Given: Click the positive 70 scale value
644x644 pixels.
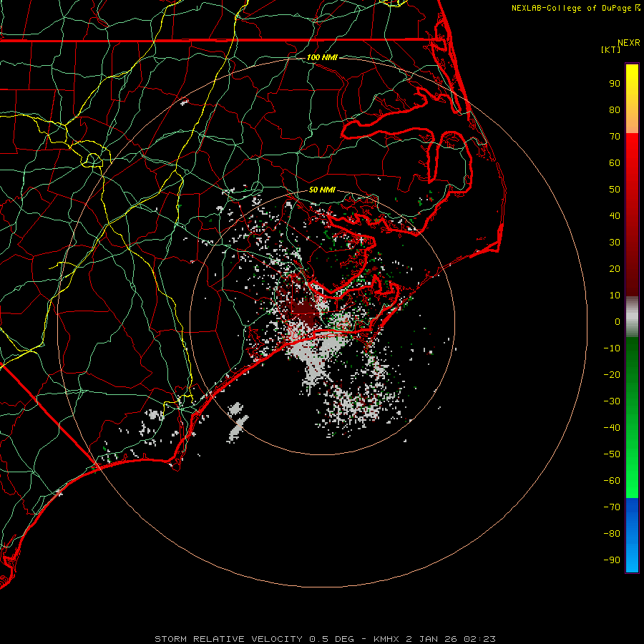Looking at the screenshot, I should [615, 137].
